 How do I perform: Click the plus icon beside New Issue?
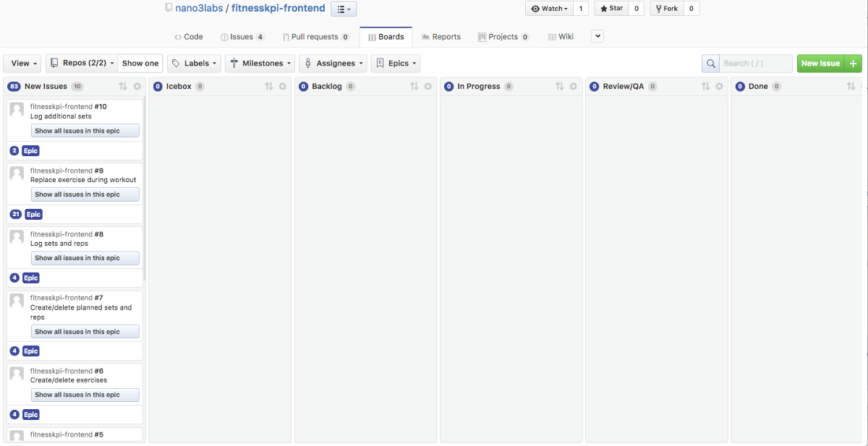(853, 64)
